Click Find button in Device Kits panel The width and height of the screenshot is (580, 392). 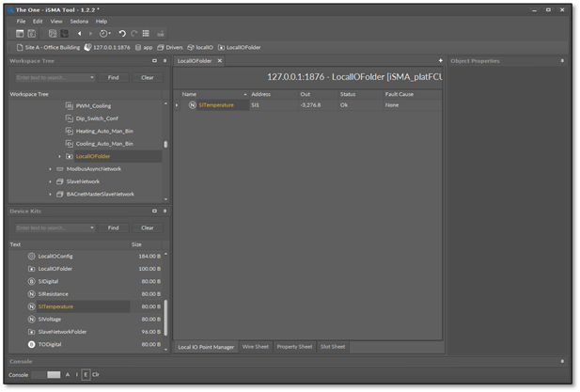click(113, 227)
